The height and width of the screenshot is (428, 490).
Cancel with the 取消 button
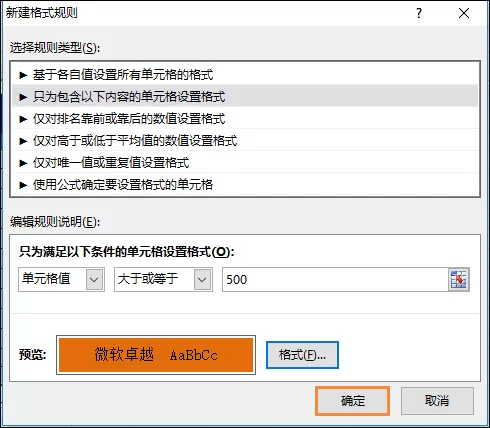[437, 401]
